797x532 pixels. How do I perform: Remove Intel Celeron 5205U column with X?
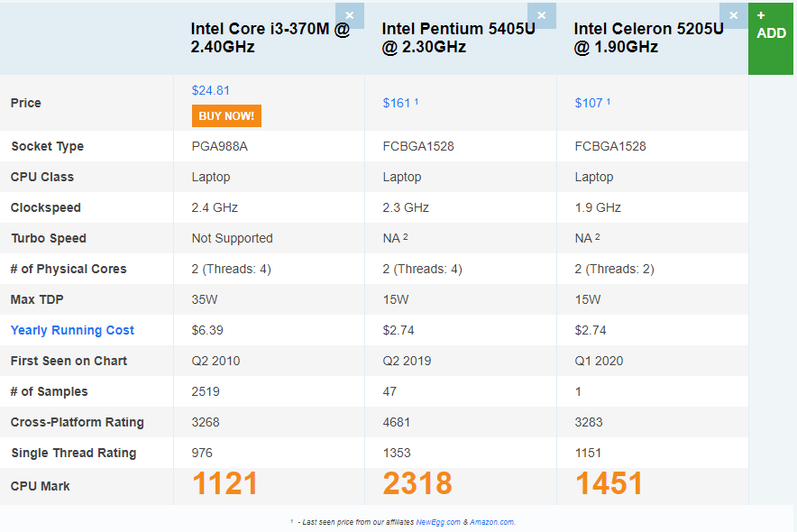tap(734, 15)
